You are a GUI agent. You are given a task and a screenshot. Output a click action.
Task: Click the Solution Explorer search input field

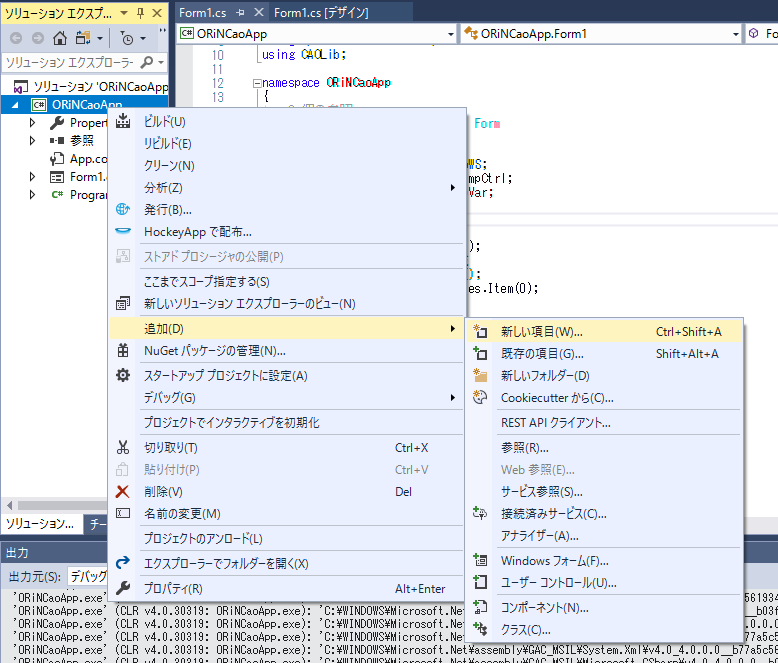coord(70,63)
